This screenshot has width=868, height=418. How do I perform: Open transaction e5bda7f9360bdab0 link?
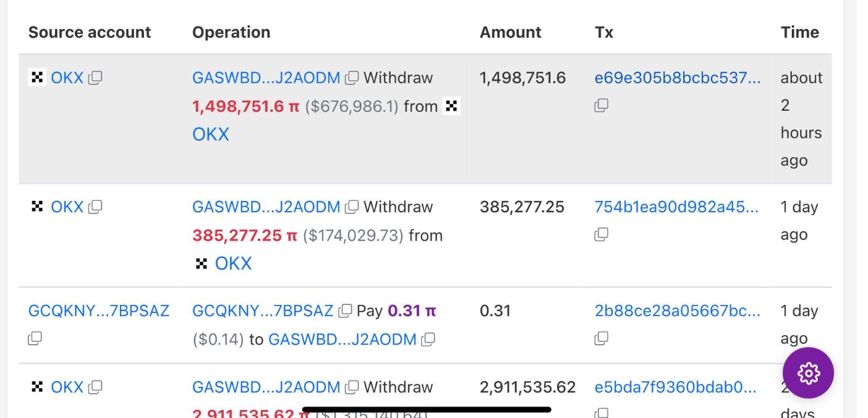(676, 387)
